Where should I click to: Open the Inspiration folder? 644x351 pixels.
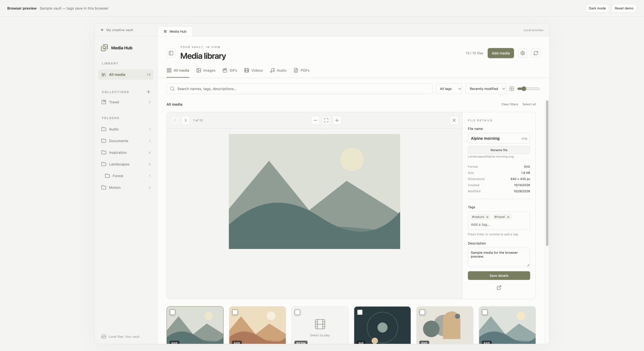point(126,153)
